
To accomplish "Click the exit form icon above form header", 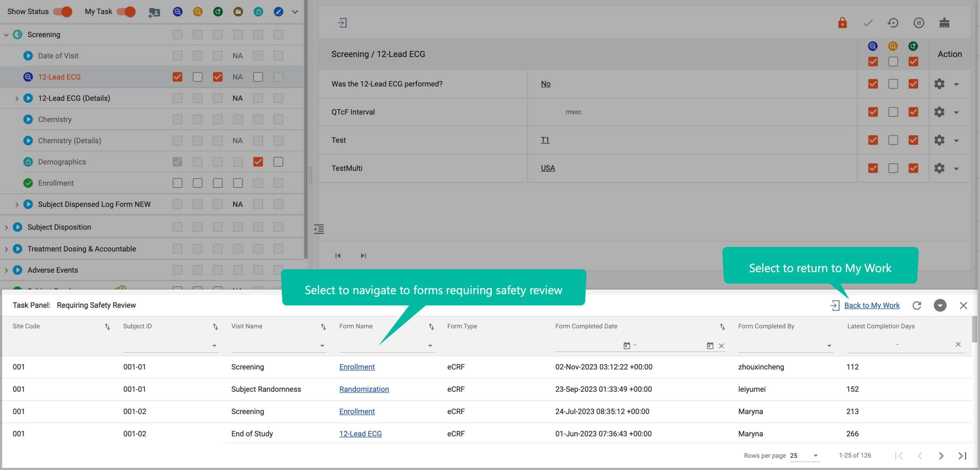I will coord(343,23).
